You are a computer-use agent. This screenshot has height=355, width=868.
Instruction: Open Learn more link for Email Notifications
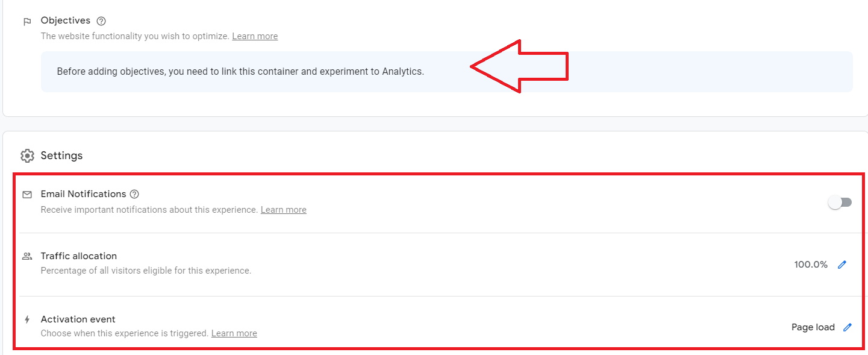(284, 210)
